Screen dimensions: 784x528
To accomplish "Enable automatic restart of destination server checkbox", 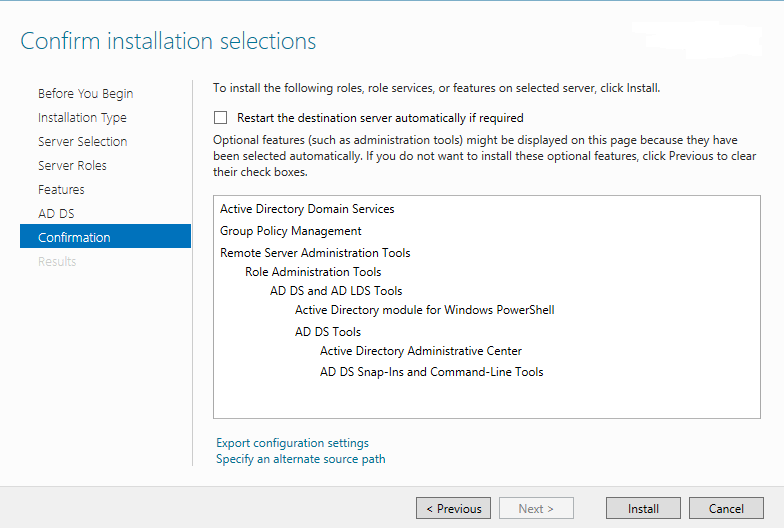I will coord(221,118).
